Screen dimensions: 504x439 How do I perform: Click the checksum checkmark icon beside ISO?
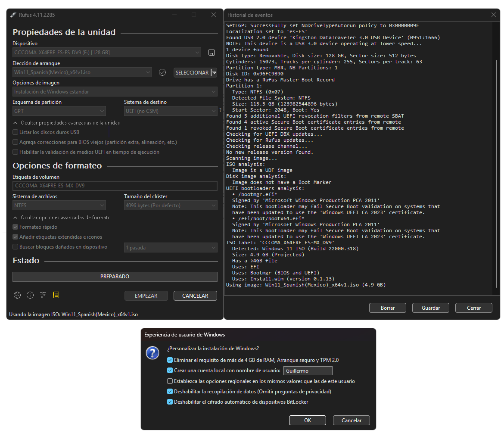(x=162, y=72)
